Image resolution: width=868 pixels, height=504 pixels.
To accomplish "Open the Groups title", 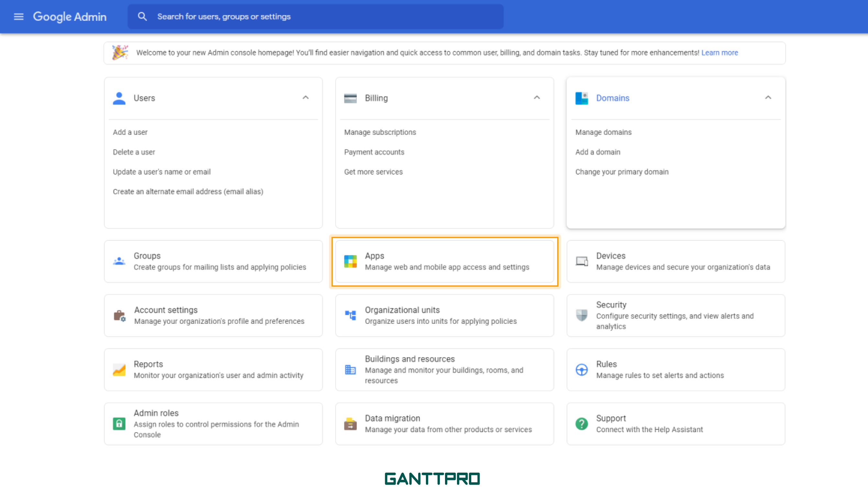I will point(147,256).
